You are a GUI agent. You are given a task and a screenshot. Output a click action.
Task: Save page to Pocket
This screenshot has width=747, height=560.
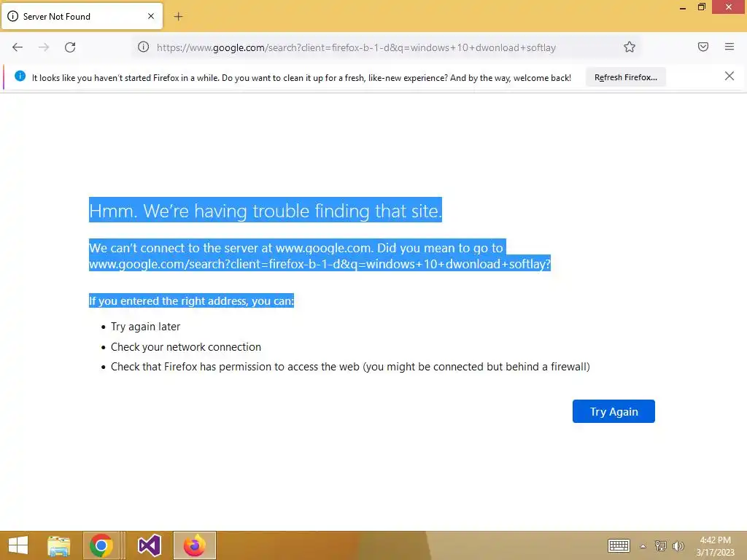pos(703,47)
